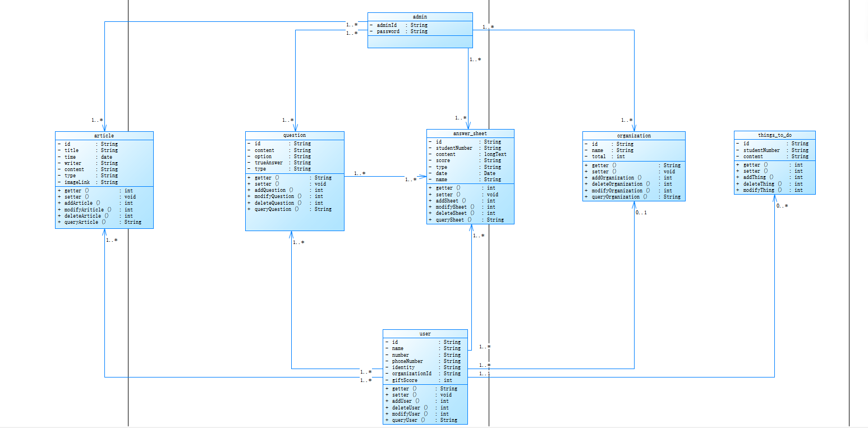Click the adminId : String attribute
Screen dimensions: 868x428
click(398, 25)
